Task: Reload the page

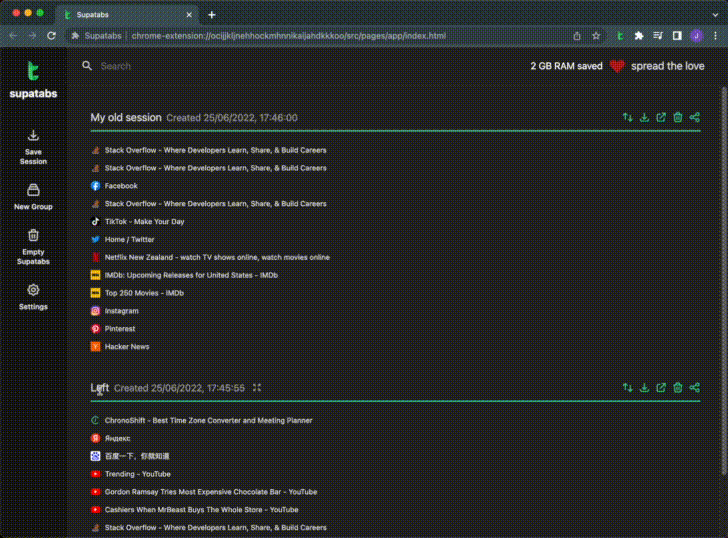Action: [52, 36]
